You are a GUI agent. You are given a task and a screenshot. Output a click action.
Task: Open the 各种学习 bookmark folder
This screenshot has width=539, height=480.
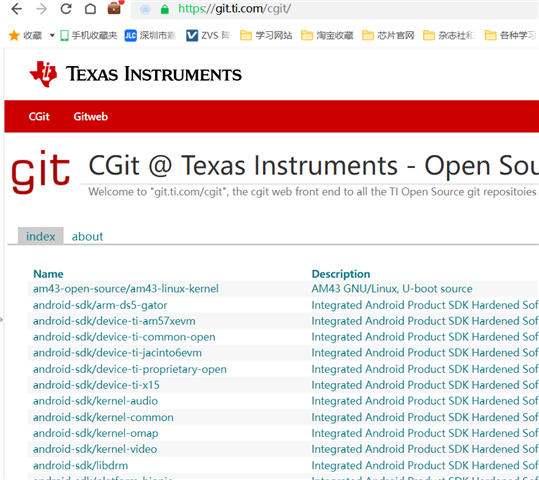pyautogui.click(x=510, y=35)
